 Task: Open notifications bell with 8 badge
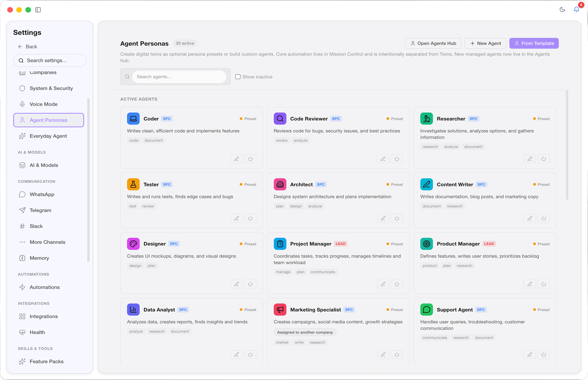(x=576, y=10)
